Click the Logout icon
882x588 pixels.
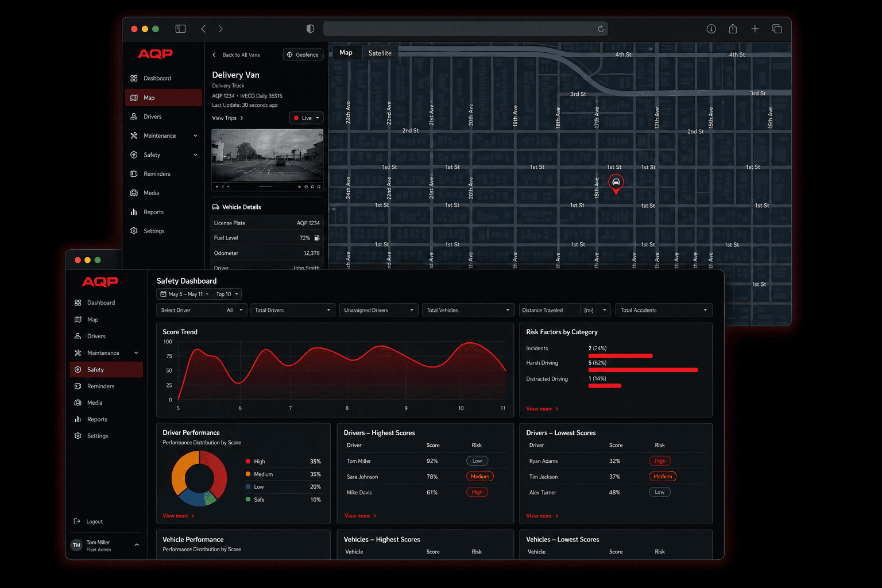(77, 521)
